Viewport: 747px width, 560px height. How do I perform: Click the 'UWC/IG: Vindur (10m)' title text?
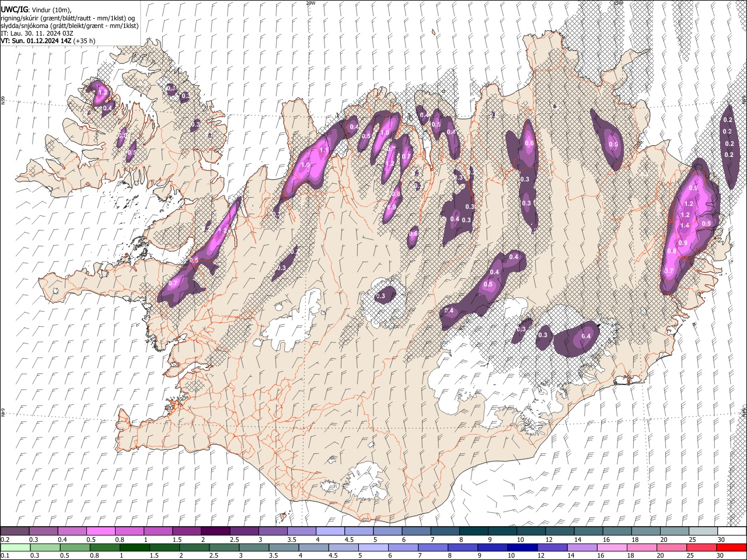pyautogui.click(x=36, y=9)
